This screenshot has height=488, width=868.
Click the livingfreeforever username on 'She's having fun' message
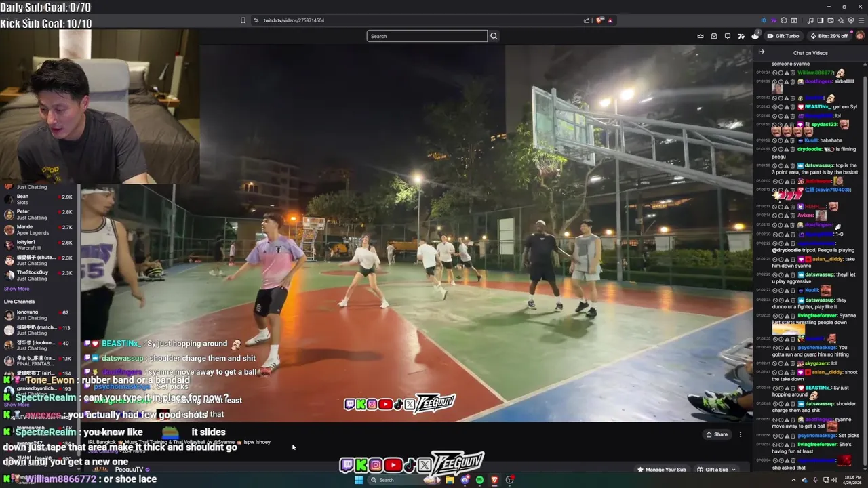(817, 443)
